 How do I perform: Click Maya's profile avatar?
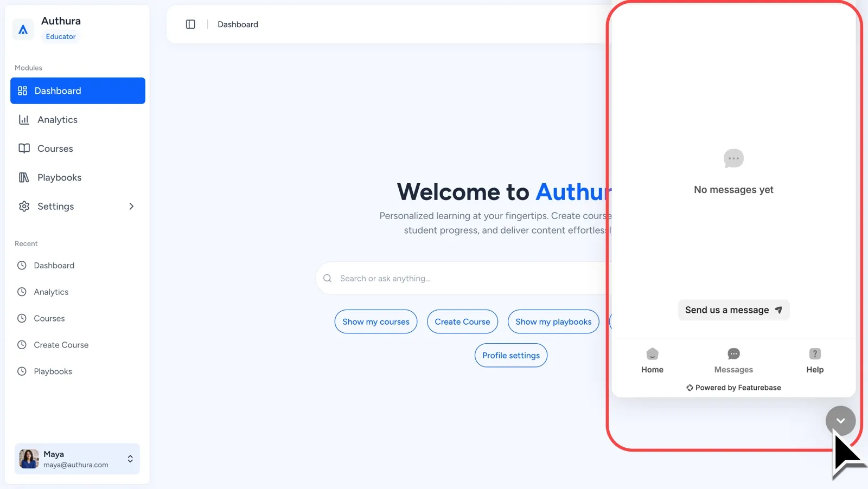29,459
